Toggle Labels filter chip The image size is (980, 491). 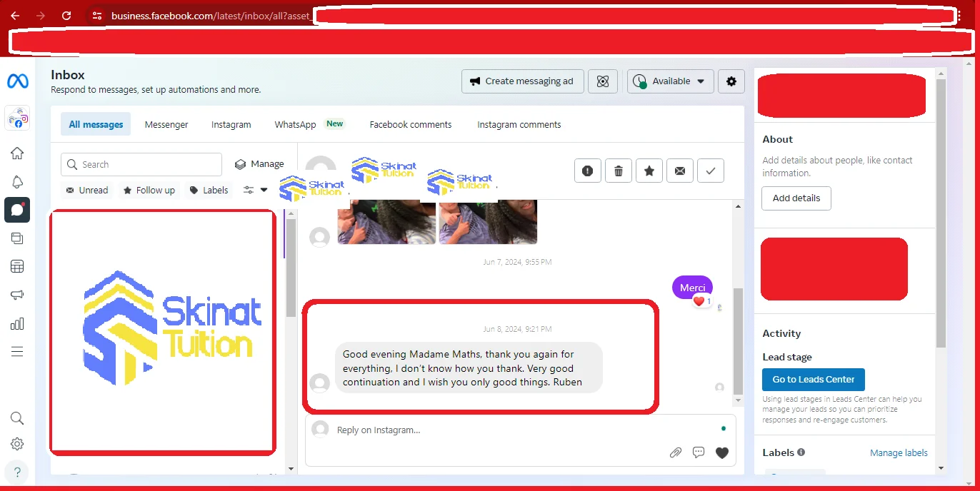pyautogui.click(x=209, y=190)
